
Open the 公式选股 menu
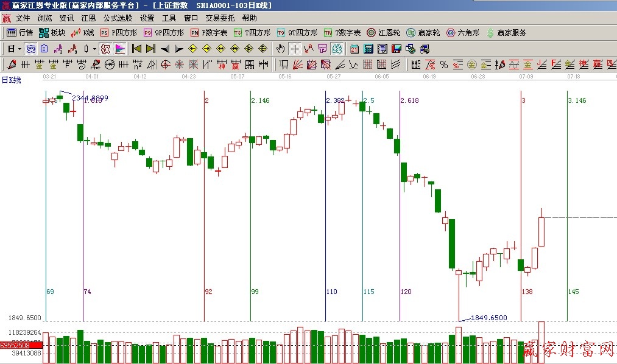pos(118,18)
